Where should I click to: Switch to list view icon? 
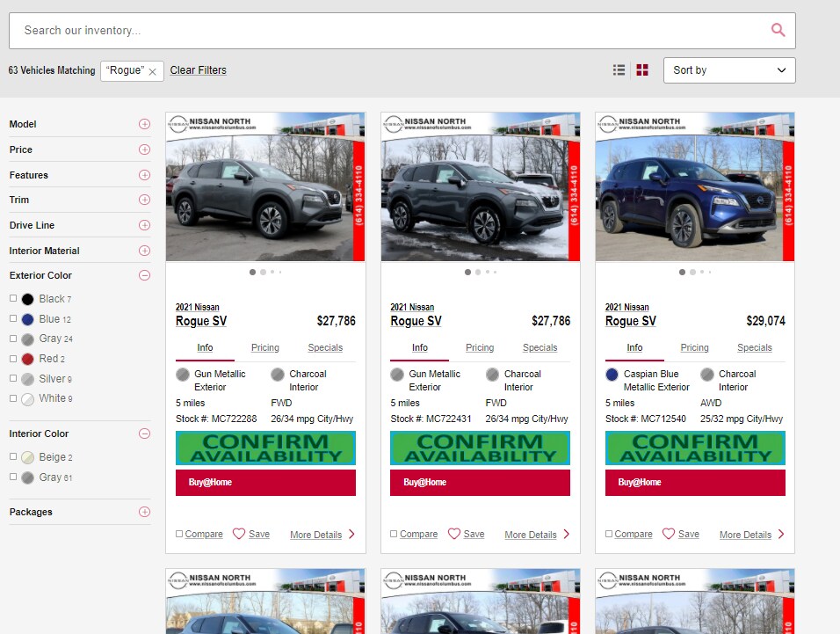(619, 70)
